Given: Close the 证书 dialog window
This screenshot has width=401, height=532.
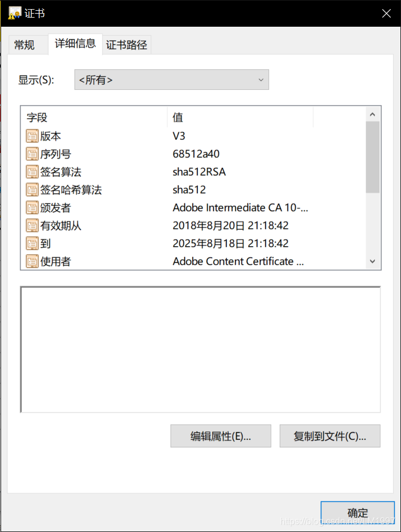Looking at the screenshot, I should point(386,13).
